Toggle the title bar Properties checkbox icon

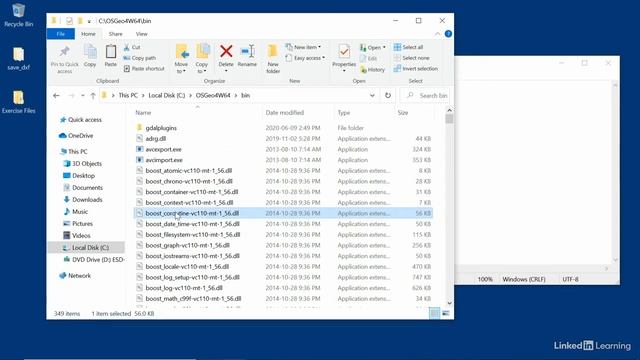[69, 21]
